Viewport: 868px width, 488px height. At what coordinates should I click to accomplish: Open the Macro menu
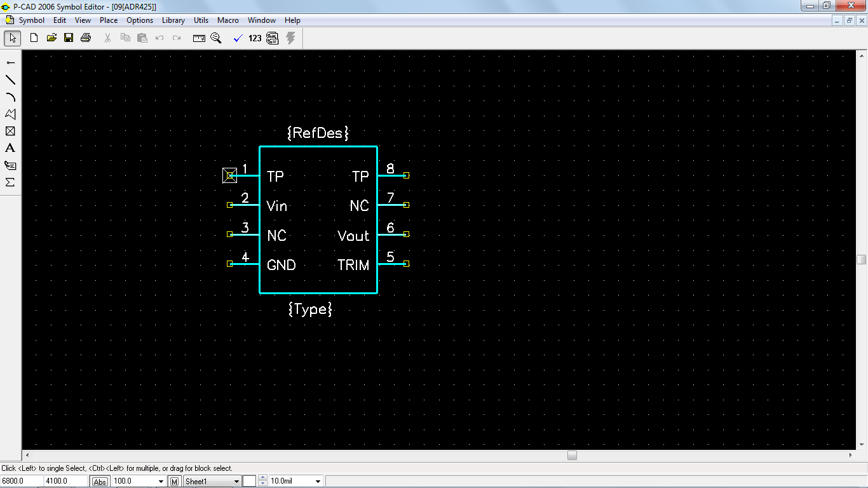coord(228,20)
